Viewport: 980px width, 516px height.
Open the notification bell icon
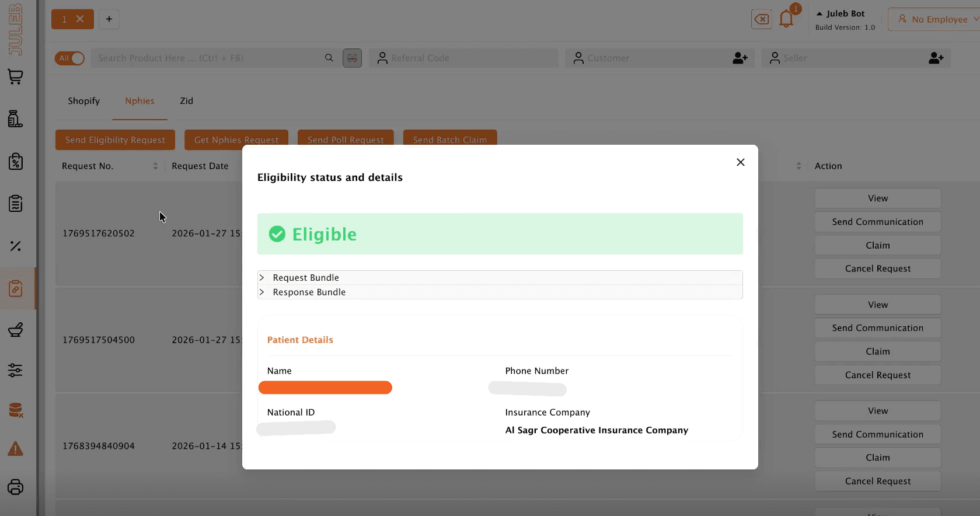coord(786,19)
